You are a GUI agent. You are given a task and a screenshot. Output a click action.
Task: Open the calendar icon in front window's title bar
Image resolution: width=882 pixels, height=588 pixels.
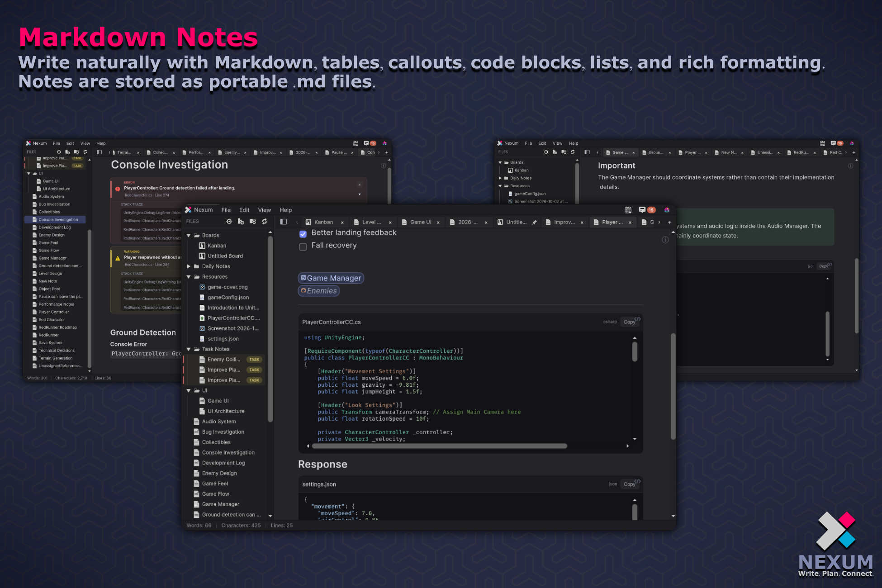coord(628,210)
